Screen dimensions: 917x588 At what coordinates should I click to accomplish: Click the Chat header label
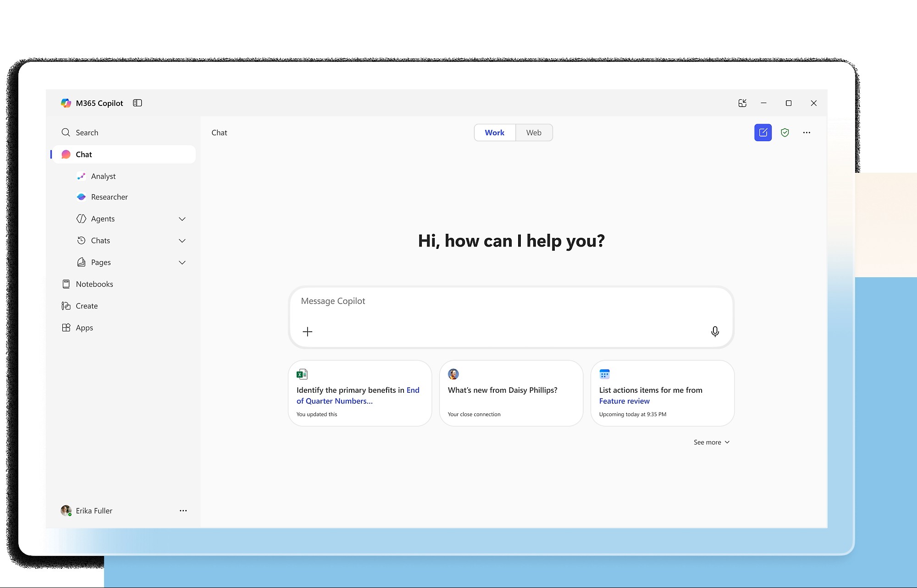[x=219, y=132]
